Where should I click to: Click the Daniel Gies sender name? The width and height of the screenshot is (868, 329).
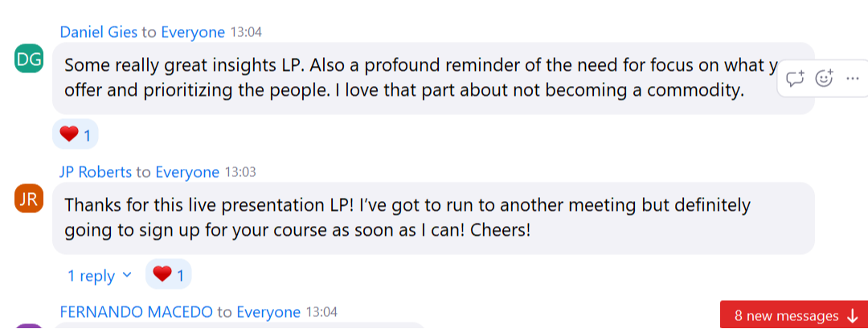(x=98, y=32)
